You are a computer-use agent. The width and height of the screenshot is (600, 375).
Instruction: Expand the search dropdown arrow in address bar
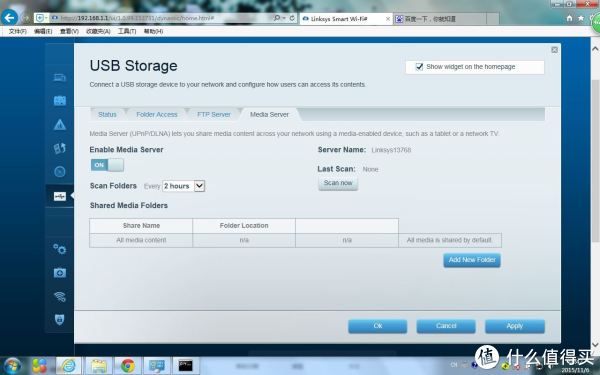click(x=284, y=18)
